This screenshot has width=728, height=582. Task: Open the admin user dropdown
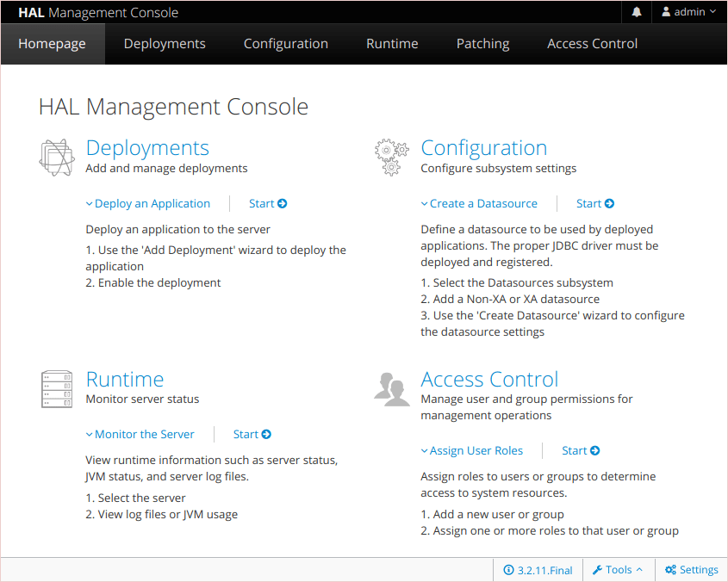pyautogui.click(x=688, y=12)
